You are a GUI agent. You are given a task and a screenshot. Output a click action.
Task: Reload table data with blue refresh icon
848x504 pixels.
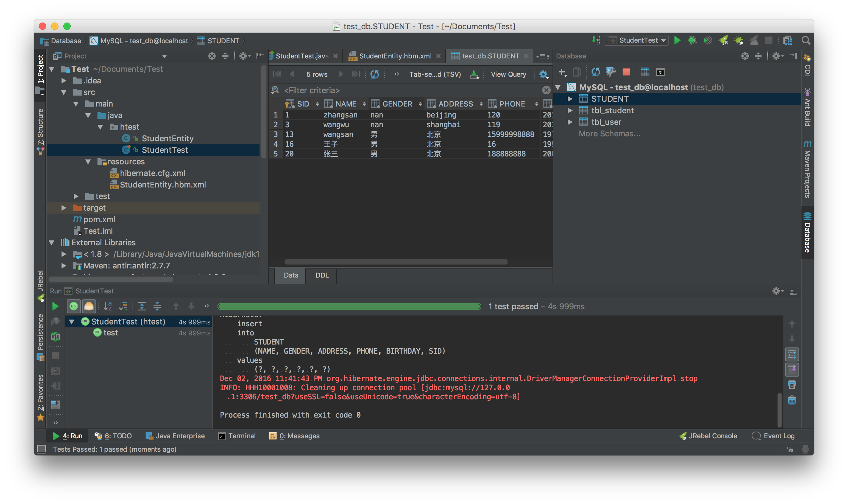[x=374, y=74]
